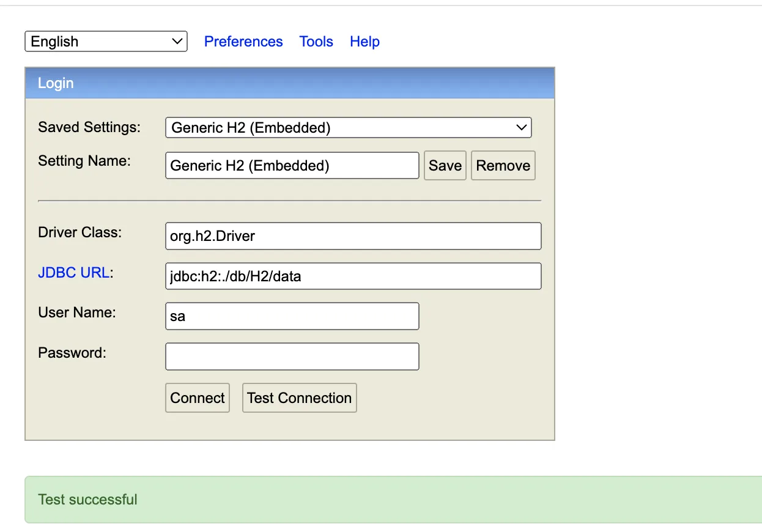762x532 pixels.
Task: Click the Login panel header
Action: (289, 83)
